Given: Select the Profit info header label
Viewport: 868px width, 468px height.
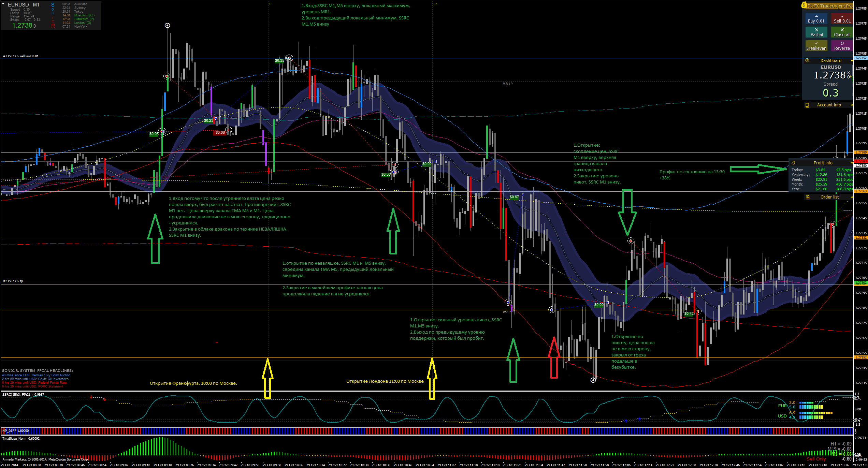Looking at the screenshot, I should coord(823,163).
